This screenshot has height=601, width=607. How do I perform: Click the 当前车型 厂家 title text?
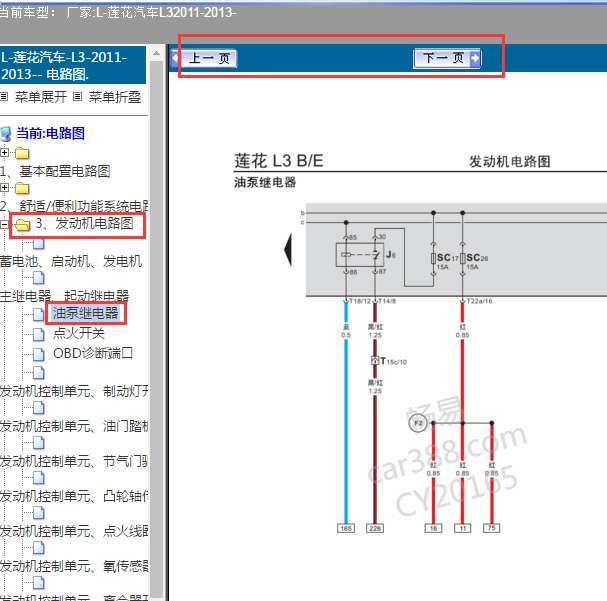pos(118,12)
